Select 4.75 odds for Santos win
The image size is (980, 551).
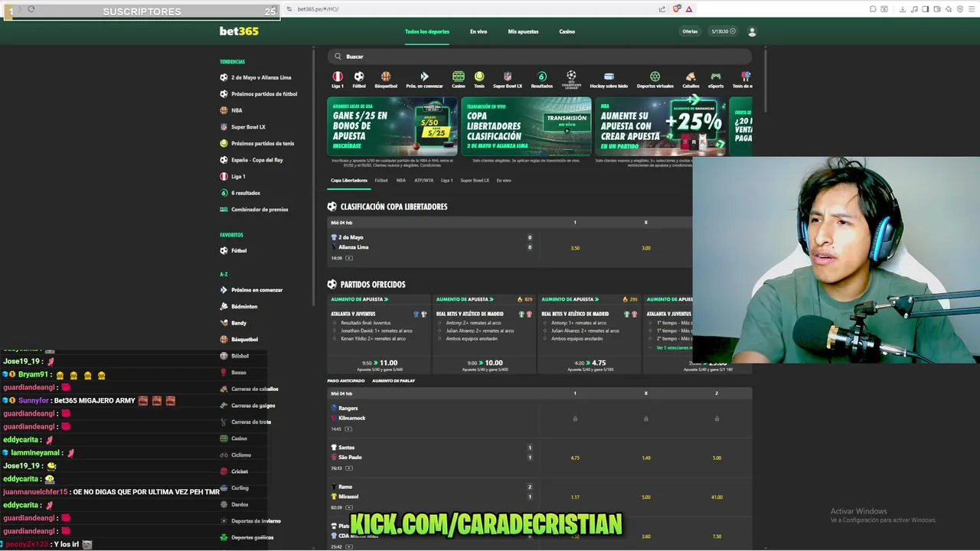pyautogui.click(x=575, y=458)
